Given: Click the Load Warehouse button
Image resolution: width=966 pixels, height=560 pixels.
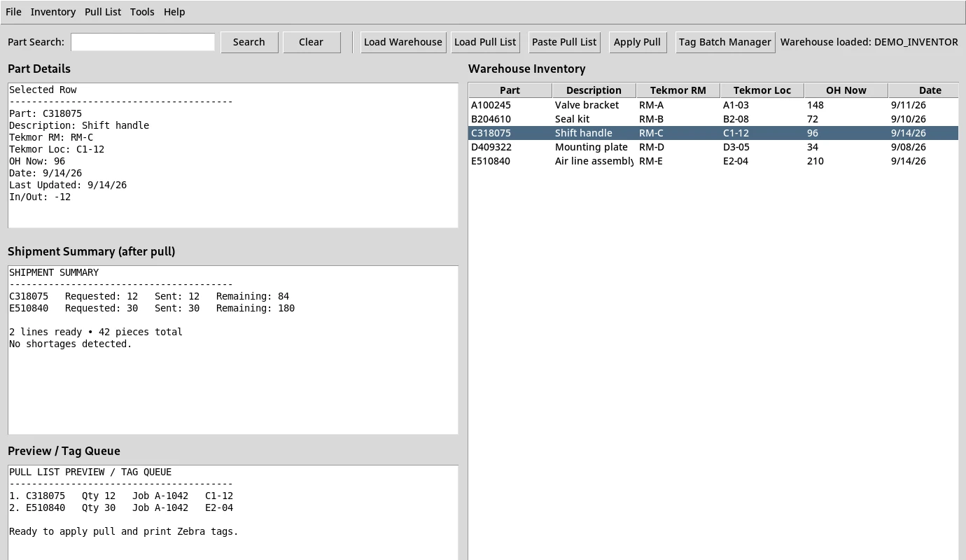Looking at the screenshot, I should point(403,42).
